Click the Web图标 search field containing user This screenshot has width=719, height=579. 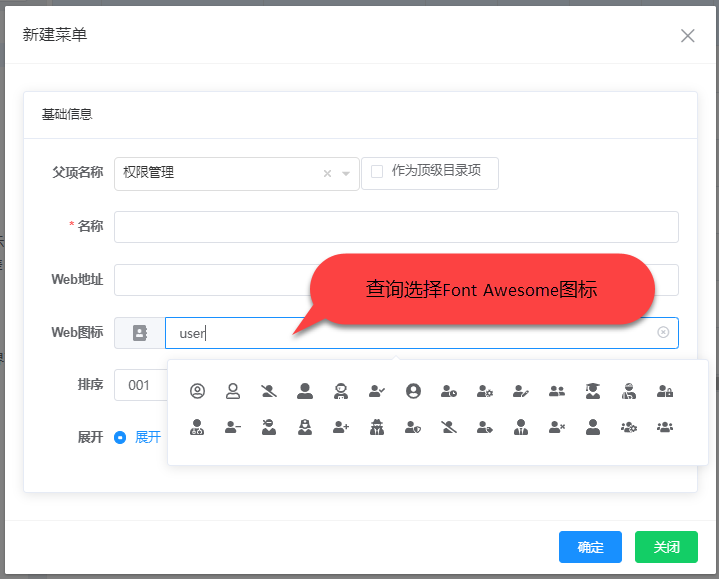point(421,333)
